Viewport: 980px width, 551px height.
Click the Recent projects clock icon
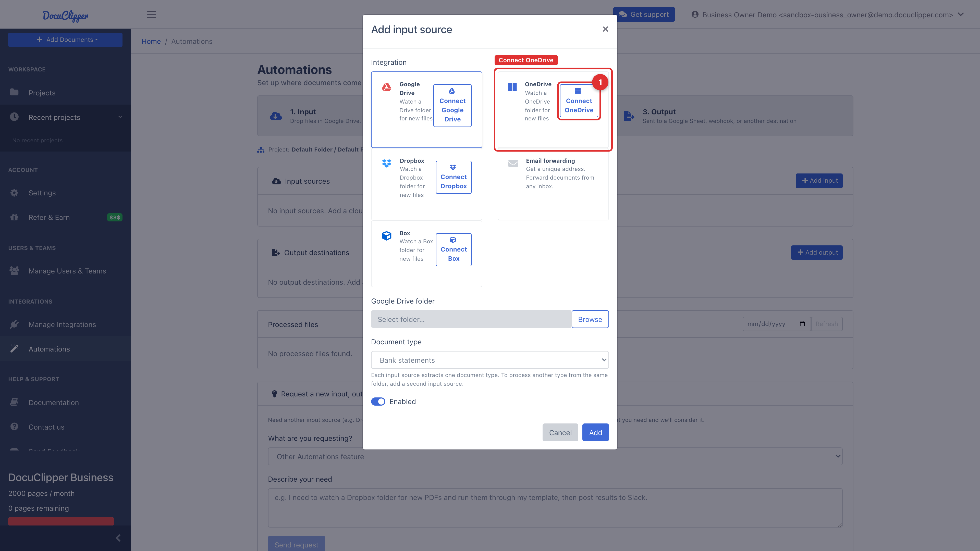pyautogui.click(x=15, y=117)
